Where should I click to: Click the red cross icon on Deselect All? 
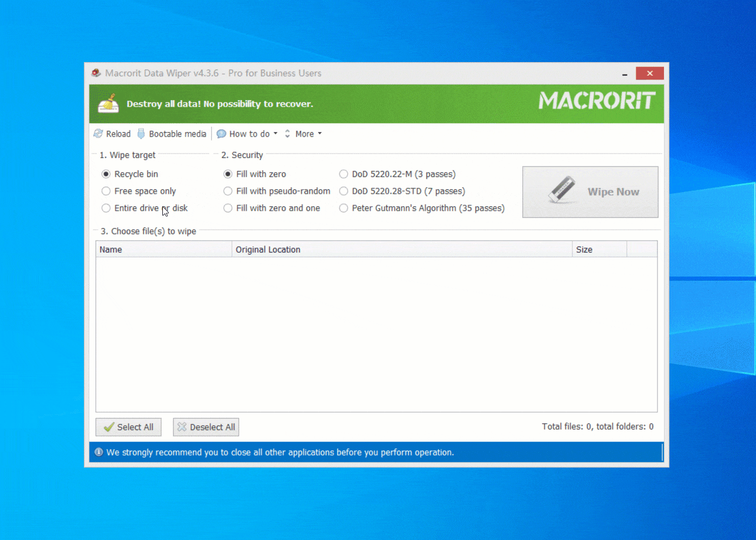point(182,427)
